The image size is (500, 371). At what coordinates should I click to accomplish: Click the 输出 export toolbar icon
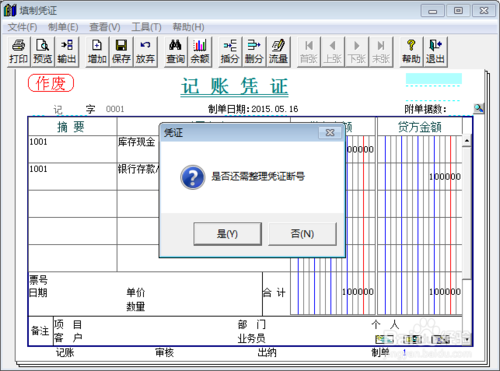tap(67, 52)
